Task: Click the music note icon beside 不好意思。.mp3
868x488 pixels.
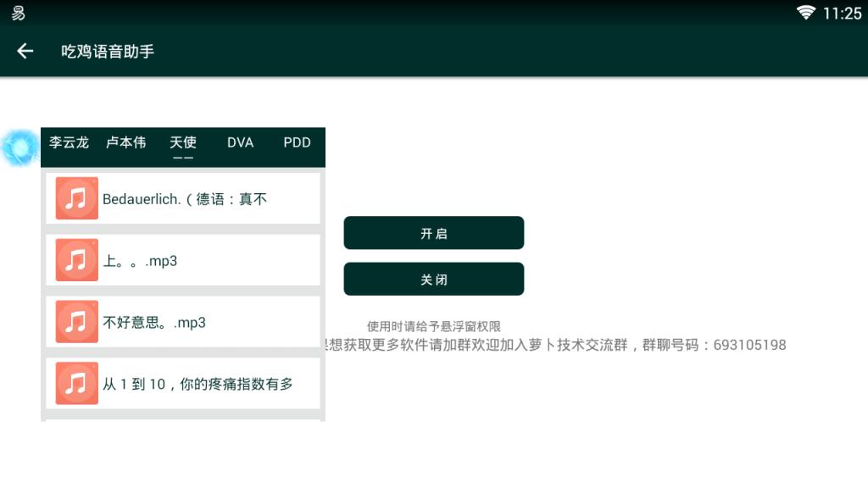Action: pos(76,321)
